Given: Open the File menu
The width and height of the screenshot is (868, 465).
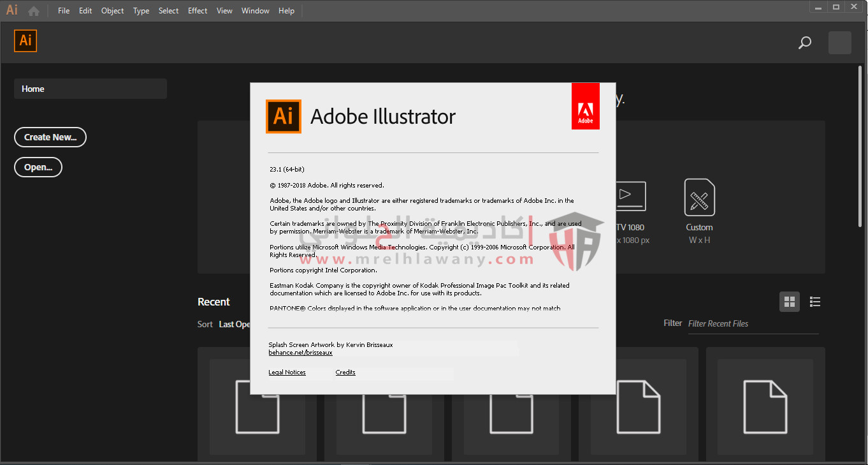Looking at the screenshot, I should pyautogui.click(x=64, y=11).
